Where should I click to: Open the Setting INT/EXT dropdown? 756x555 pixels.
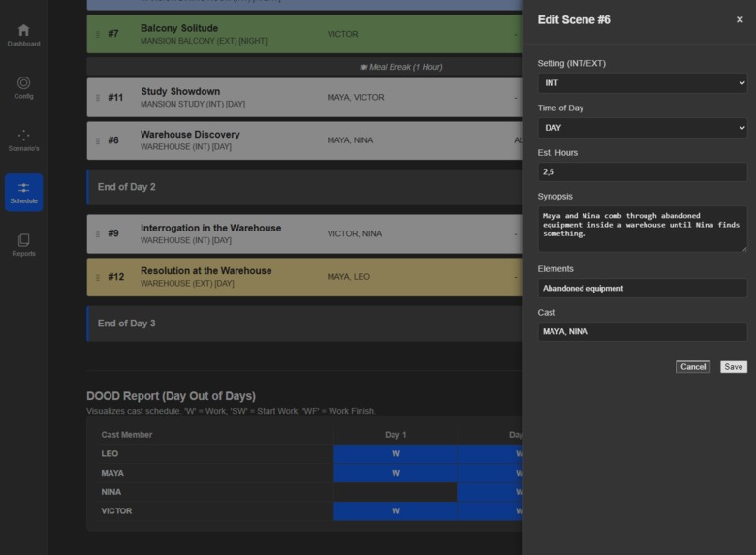click(643, 83)
